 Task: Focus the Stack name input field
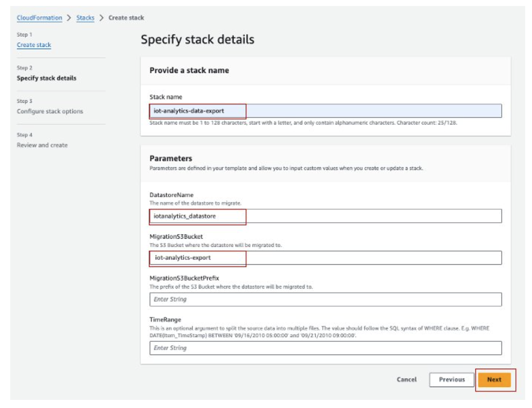click(x=325, y=111)
